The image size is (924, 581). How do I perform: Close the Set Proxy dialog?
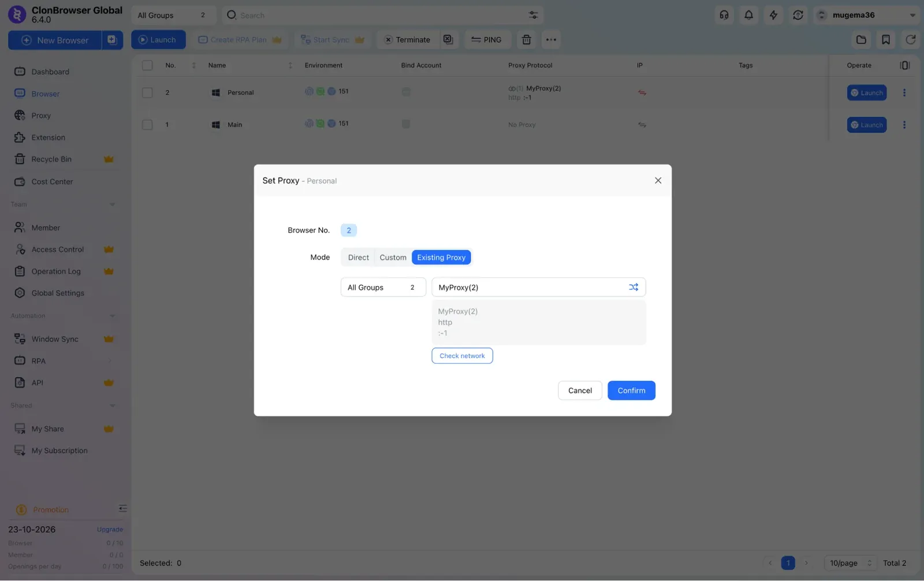(x=658, y=180)
